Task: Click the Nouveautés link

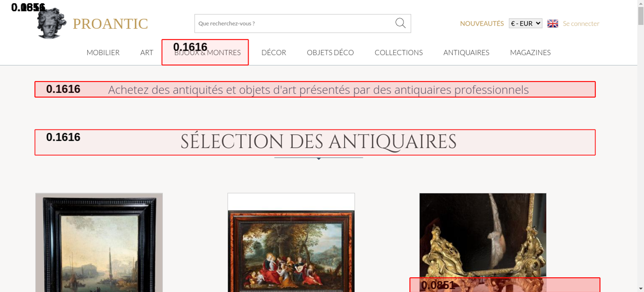Action: (482, 23)
